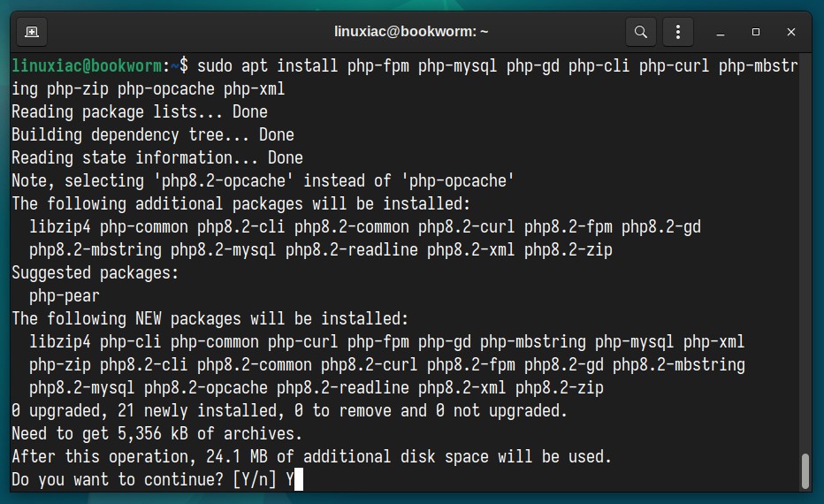
Task: Click the php-pear suggested package name
Action: [x=65, y=296]
